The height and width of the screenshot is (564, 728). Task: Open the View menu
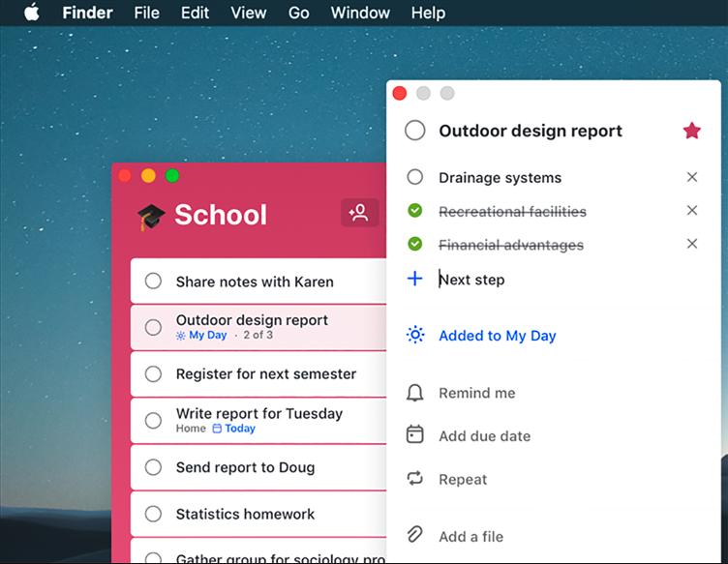249,13
